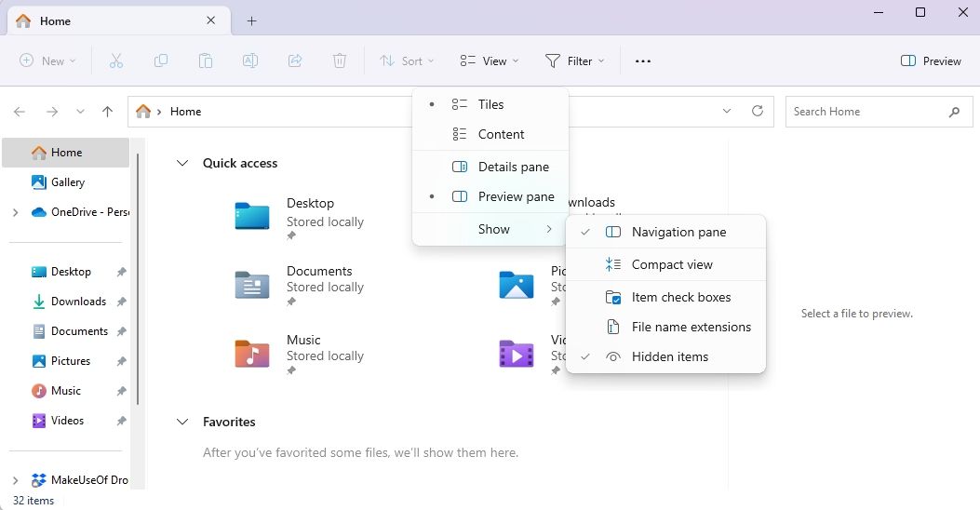Select Content layout from View menu
Viewport: 980px width, 510px height.
tap(501, 135)
